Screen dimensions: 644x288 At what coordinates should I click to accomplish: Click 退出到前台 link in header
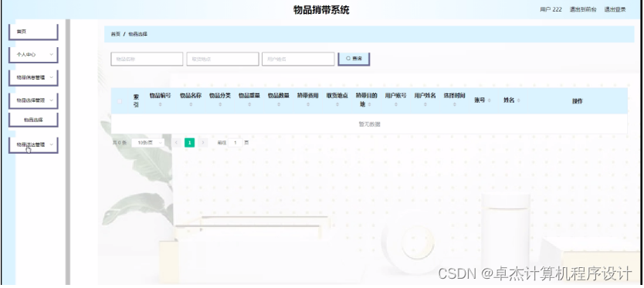coord(583,9)
